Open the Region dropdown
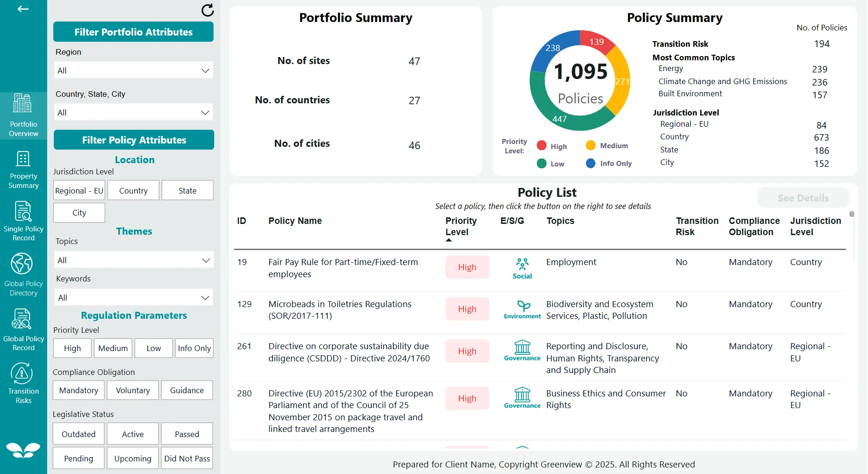The height and width of the screenshot is (474, 868). tap(133, 70)
